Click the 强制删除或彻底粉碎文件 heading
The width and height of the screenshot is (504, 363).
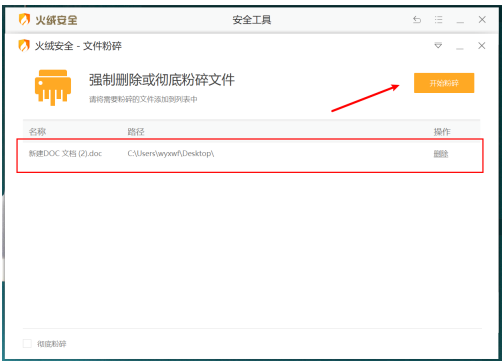coord(162,80)
